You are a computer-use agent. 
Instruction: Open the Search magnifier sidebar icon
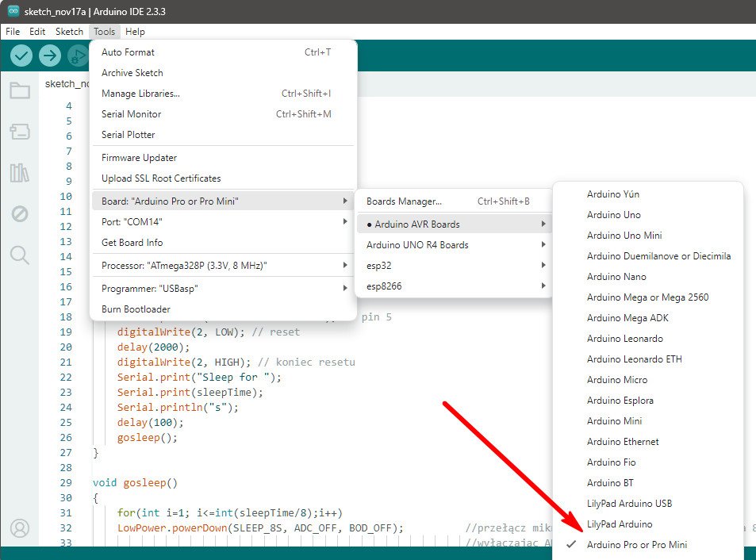[x=20, y=255]
